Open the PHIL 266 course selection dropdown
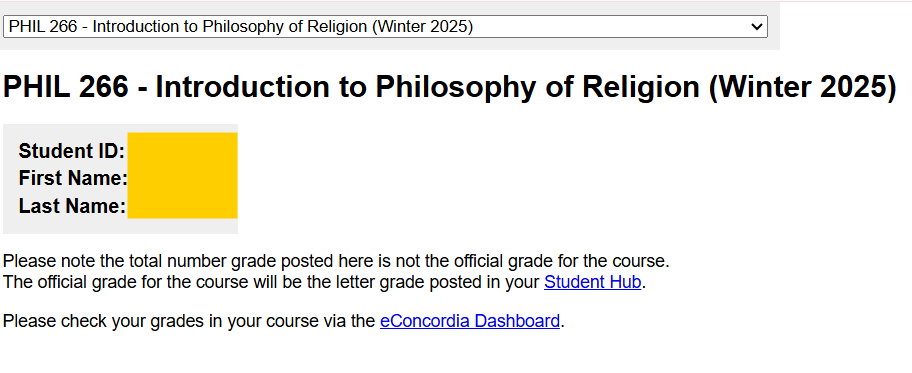Image resolution: width=912 pixels, height=373 pixels. [x=385, y=27]
